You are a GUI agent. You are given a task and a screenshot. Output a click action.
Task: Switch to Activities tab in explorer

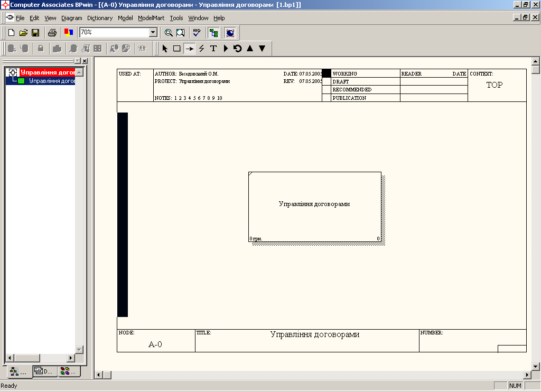point(18,371)
